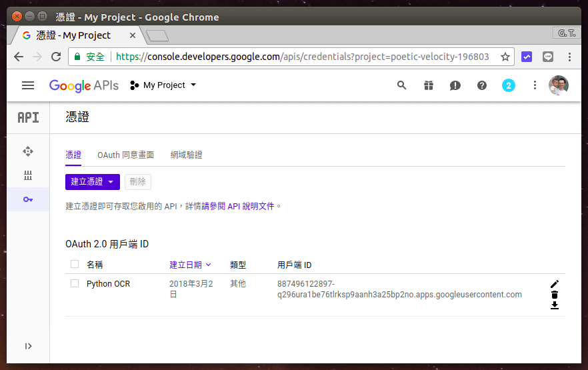
Task: Switch to OAuth 同意畫面 tab
Action: click(125, 155)
